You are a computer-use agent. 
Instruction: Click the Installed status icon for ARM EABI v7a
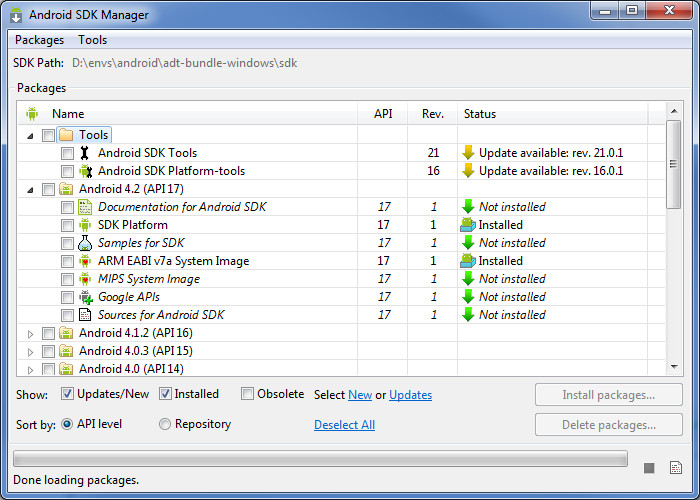click(x=468, y=261)
